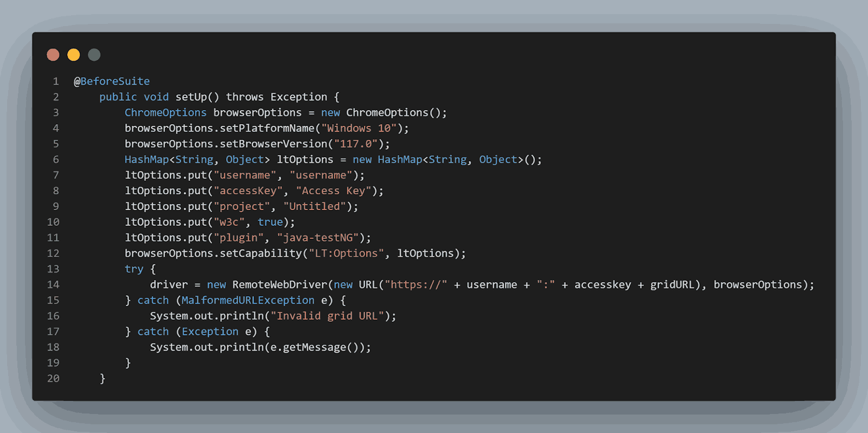The width and height of the screenshot is (868, 433).
Task: Click the driver variable on line 14
Action: [x=169, y=285]
